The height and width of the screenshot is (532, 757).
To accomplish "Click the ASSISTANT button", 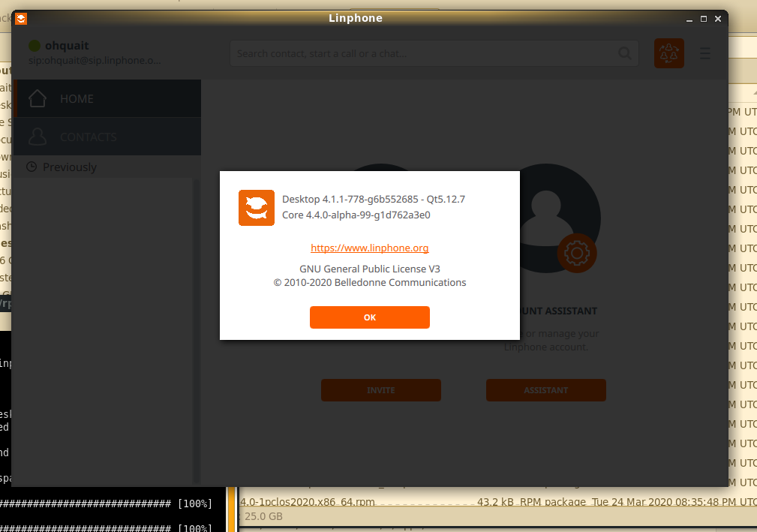I will pos(545,390).
